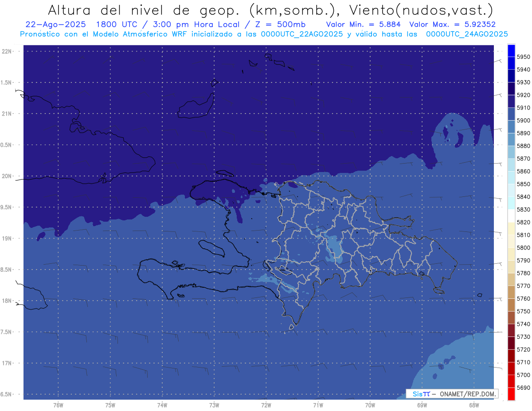The width and height of the screenshot is (532, 411).
Task: Click the red swatch below 5690
Action: [511, 394]
